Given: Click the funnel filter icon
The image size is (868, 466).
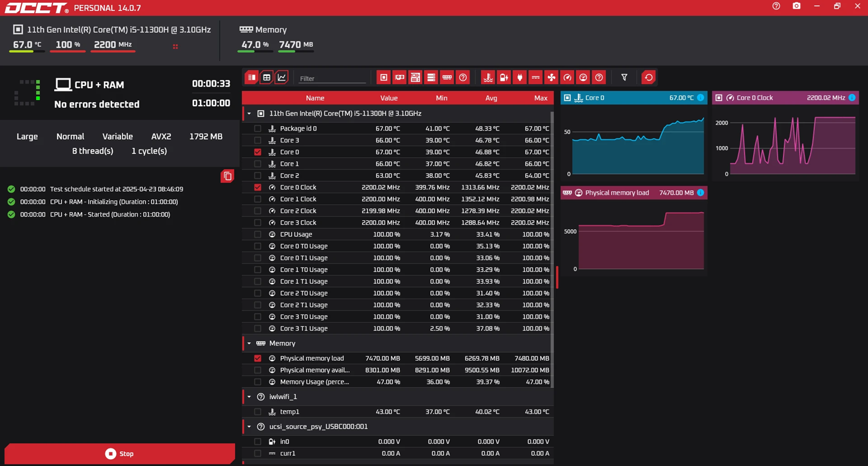Looking at the screenshot, I should pos(624,77).
